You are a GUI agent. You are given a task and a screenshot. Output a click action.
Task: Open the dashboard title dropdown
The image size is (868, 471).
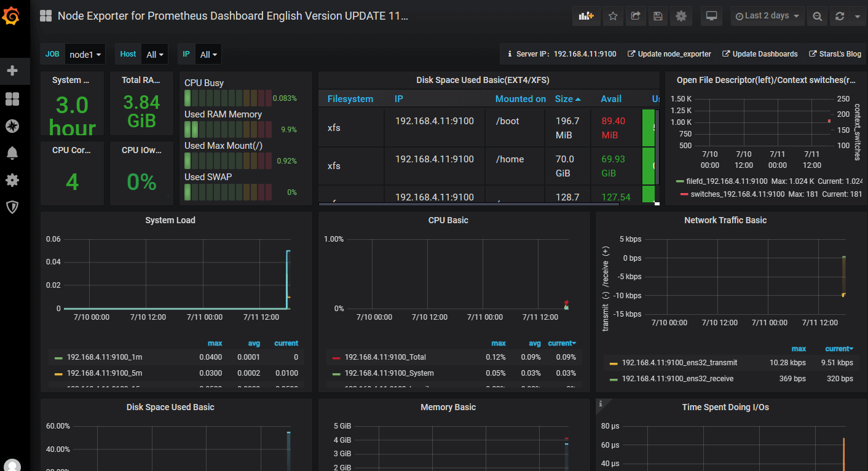coord(233,16)
